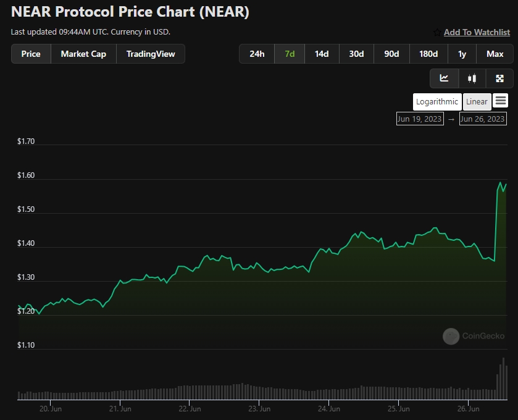
Task: Open the TradingView tab
Action: 150,54
